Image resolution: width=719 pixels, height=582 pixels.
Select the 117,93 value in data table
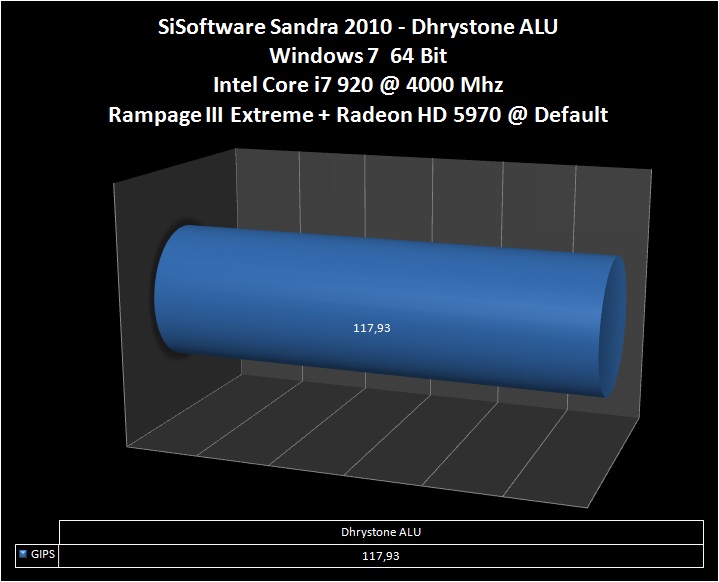pyautogui.click(x=387, y=551)
